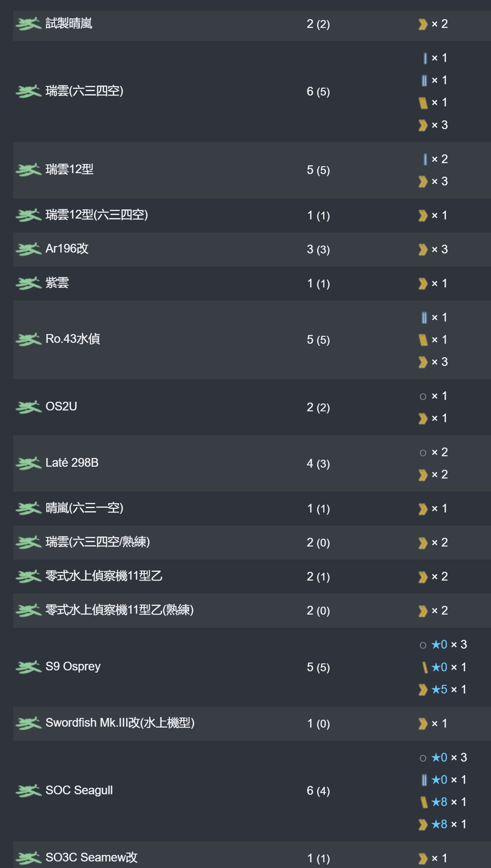Click the seaplane icon next to OS2U
Screen dimensions: 491x868
[x=28, y=407]
